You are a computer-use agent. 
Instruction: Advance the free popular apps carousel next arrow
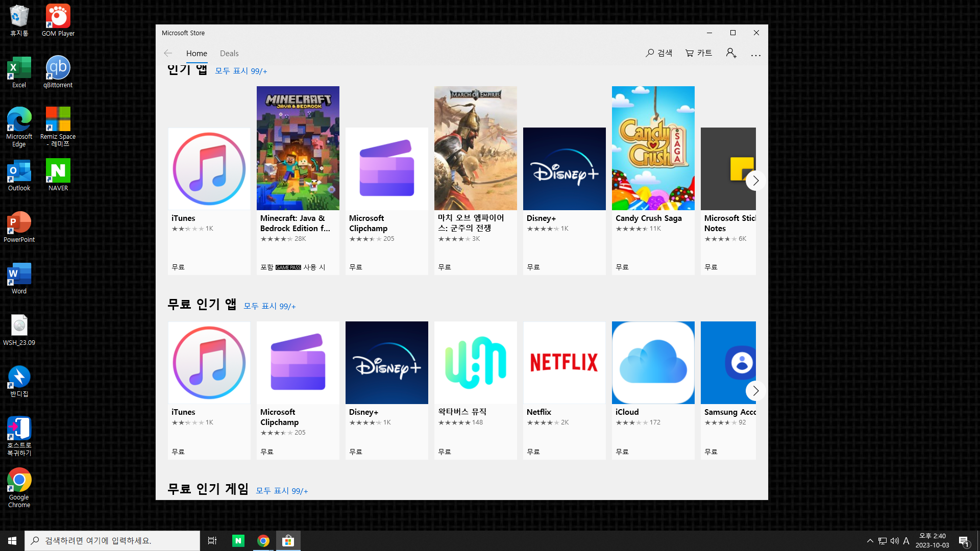pyautogui.click(x=755, y=391)
